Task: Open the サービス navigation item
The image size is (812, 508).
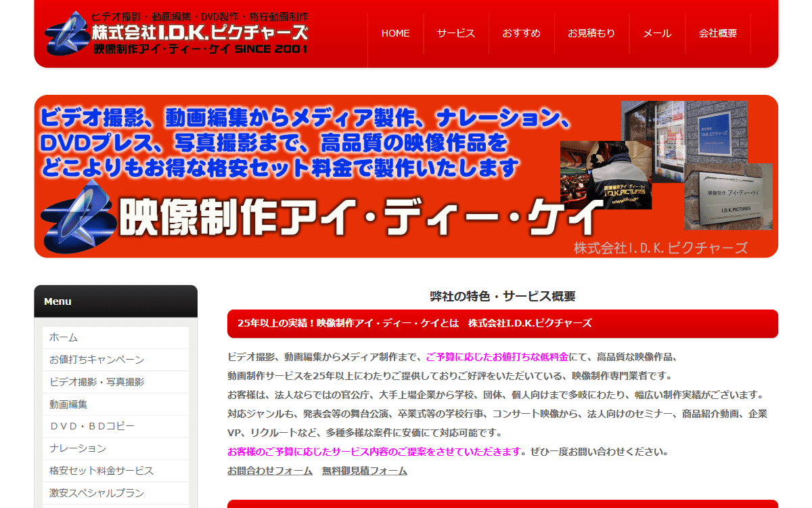Action: click(x=456, y=33)
